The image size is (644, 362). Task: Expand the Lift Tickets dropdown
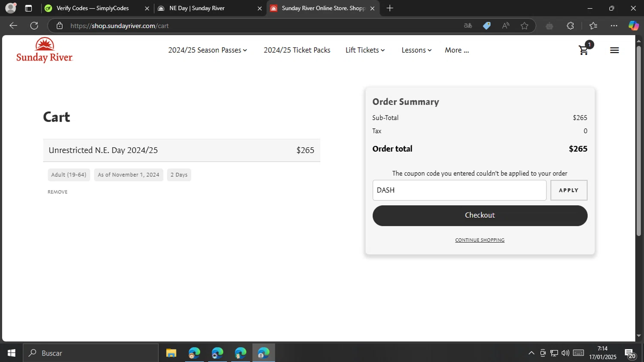(x=365, y=50)
